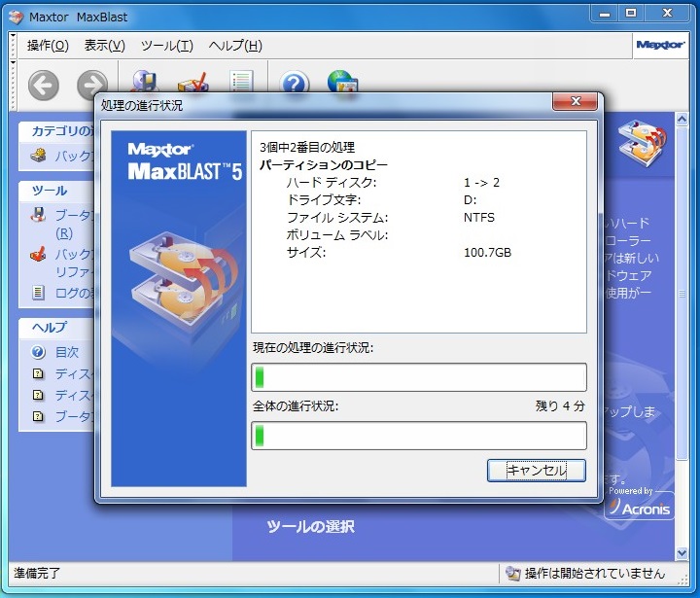Click the 残り 4 分 remaining time text
The width and height of the screenshot is (700, 598).
(560, 406)
